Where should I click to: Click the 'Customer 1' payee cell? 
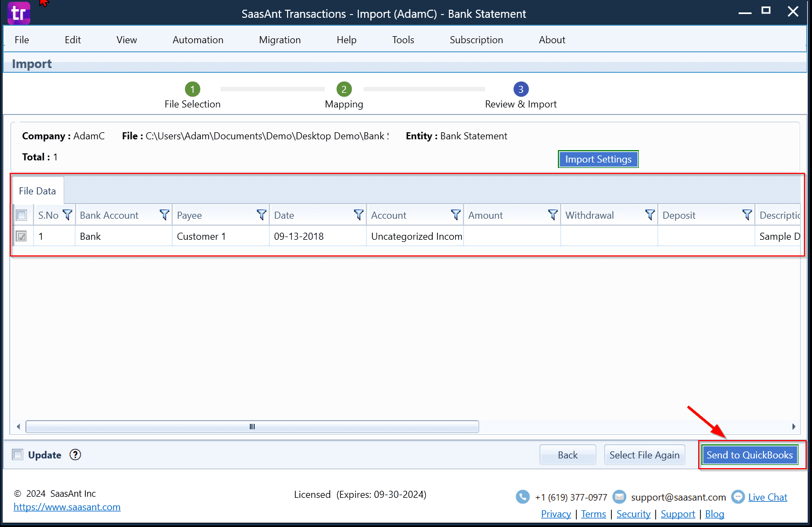click(x=221, y=236)
